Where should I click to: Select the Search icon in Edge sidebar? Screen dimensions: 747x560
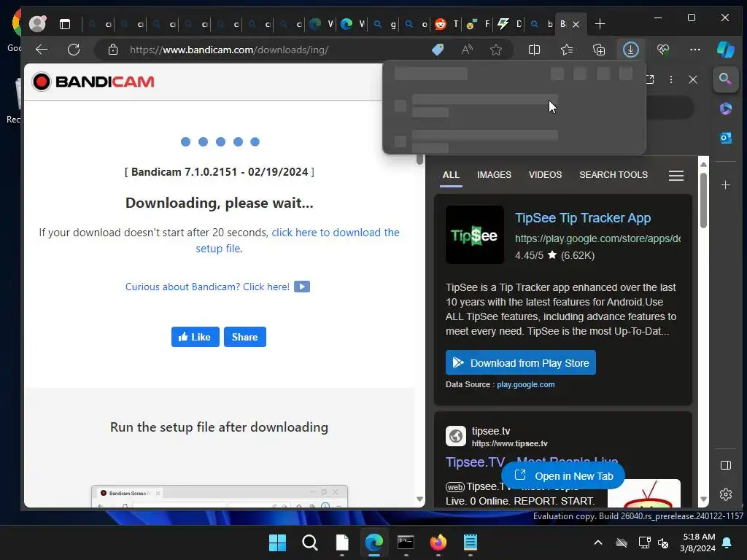[x=726, y=79]
